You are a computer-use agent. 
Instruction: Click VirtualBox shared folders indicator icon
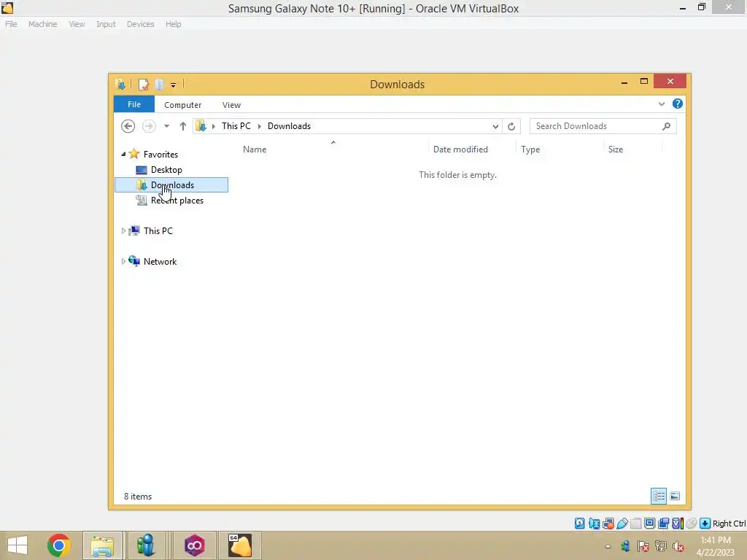click(x=636, y=524)
